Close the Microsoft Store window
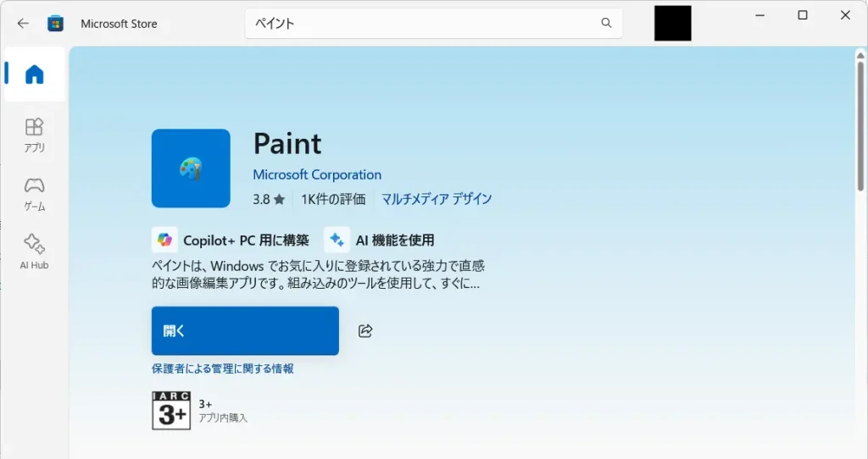This screenshot has height=459, width=868. tap(845, 15)
